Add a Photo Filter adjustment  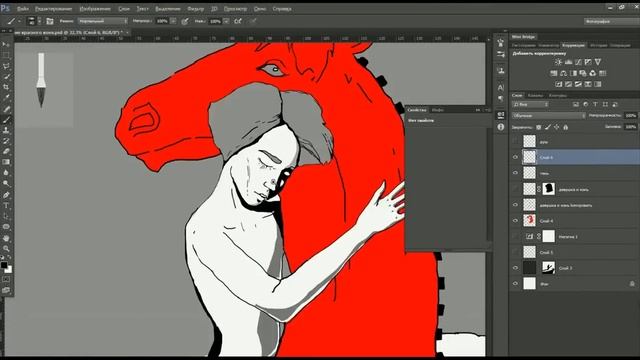(583, 73)
